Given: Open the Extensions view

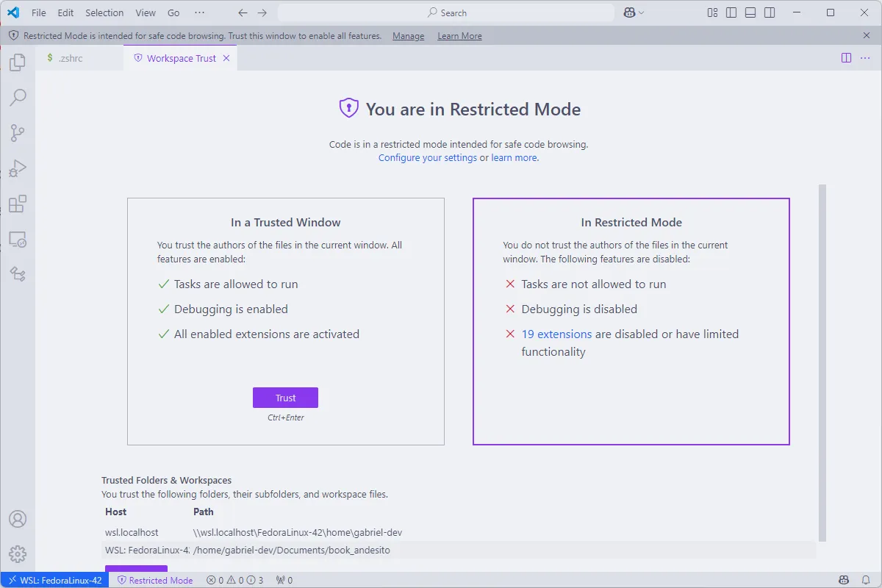Looking at the screenshot, I should [x=18, y=204].
